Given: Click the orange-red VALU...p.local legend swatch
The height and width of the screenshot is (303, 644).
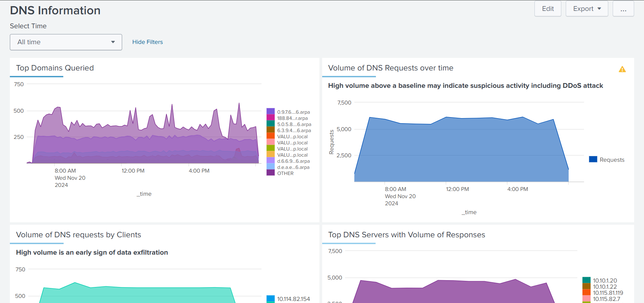Looking at the screenshot, I should tap(270, 136).
